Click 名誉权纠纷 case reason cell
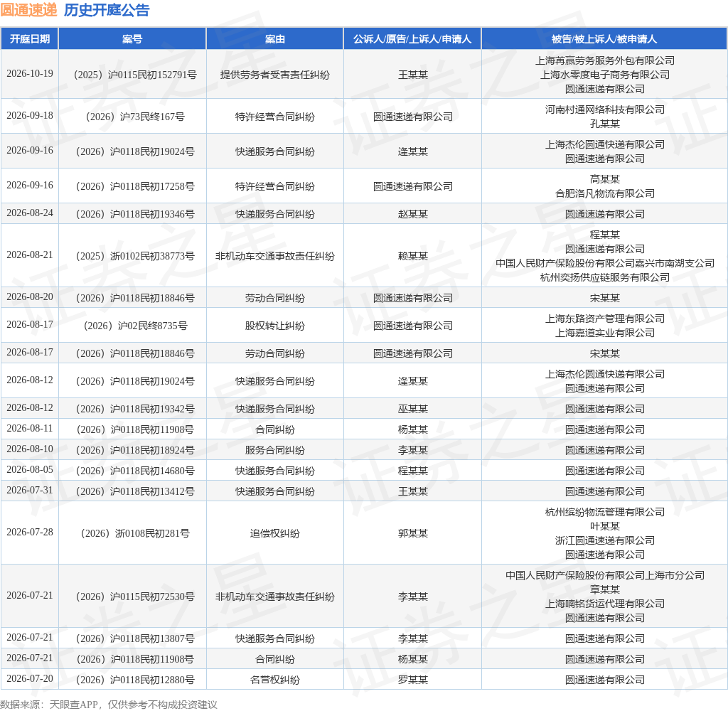Image resolution: width=728 pixels, height=711 pixels. coord(275,680)
